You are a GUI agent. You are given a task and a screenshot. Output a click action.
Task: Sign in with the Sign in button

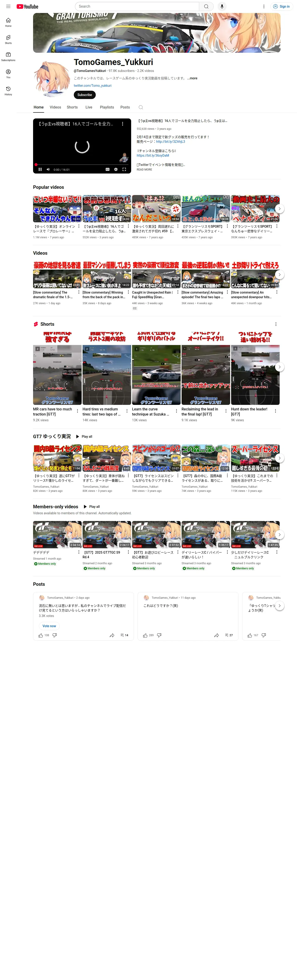pos(282,6)
